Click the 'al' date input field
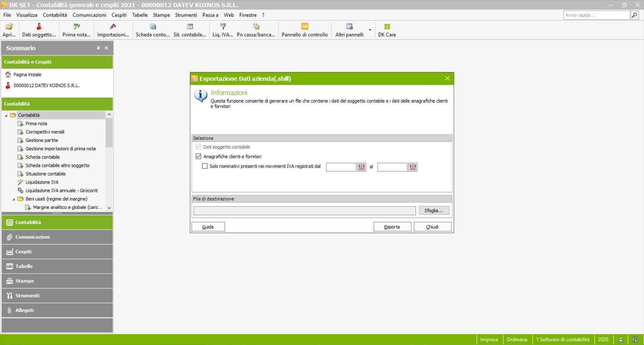The image size is (644, 345). (392, 167)
